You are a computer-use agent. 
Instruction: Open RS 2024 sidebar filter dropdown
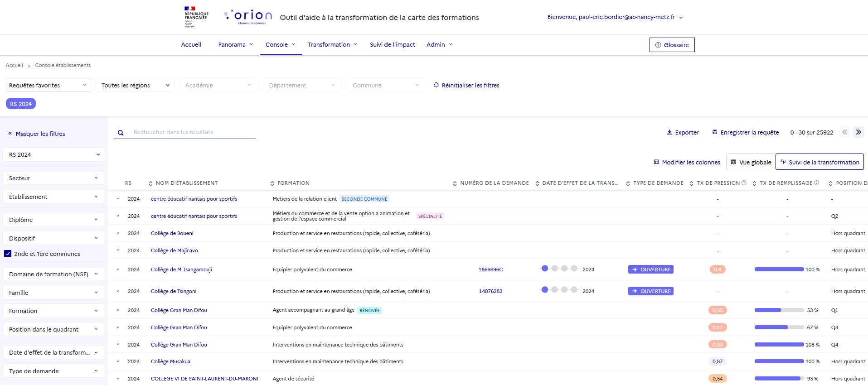[x=54, y=154]
